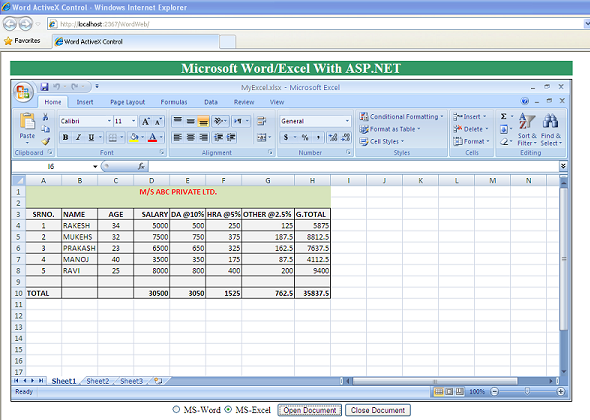Expand Format as Table menu

[389, 129]
